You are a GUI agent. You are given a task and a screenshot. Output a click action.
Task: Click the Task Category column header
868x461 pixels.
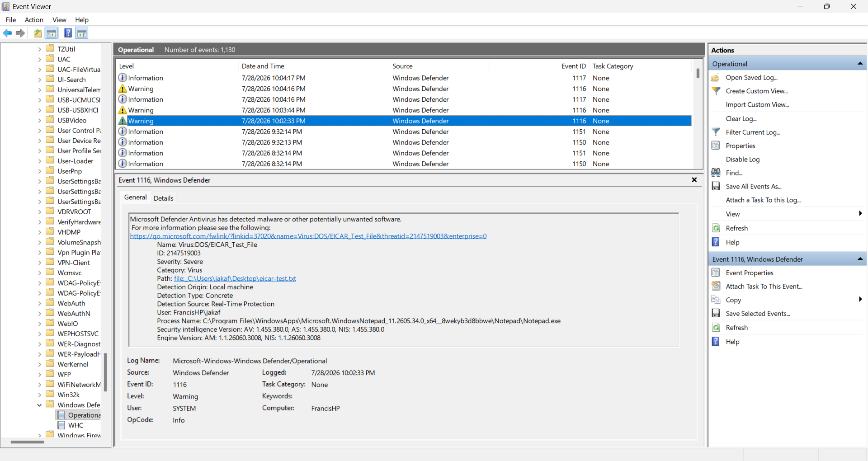point(640,66)
